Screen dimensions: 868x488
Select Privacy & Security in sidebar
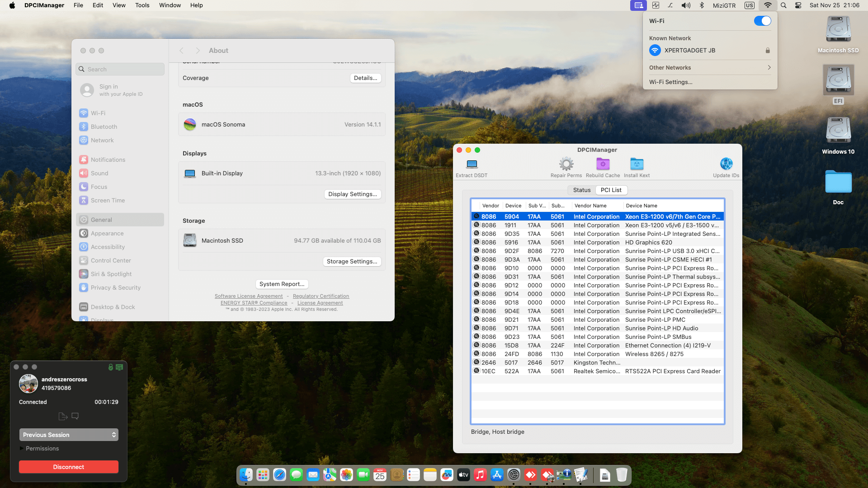click(120, 288)
